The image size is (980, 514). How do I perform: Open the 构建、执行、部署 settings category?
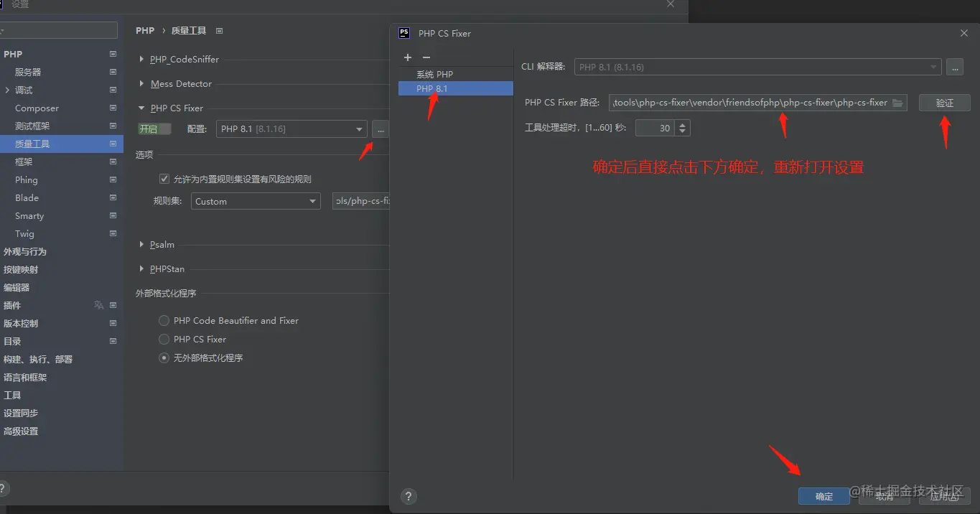pyautogui.click(x=38, y=359)
